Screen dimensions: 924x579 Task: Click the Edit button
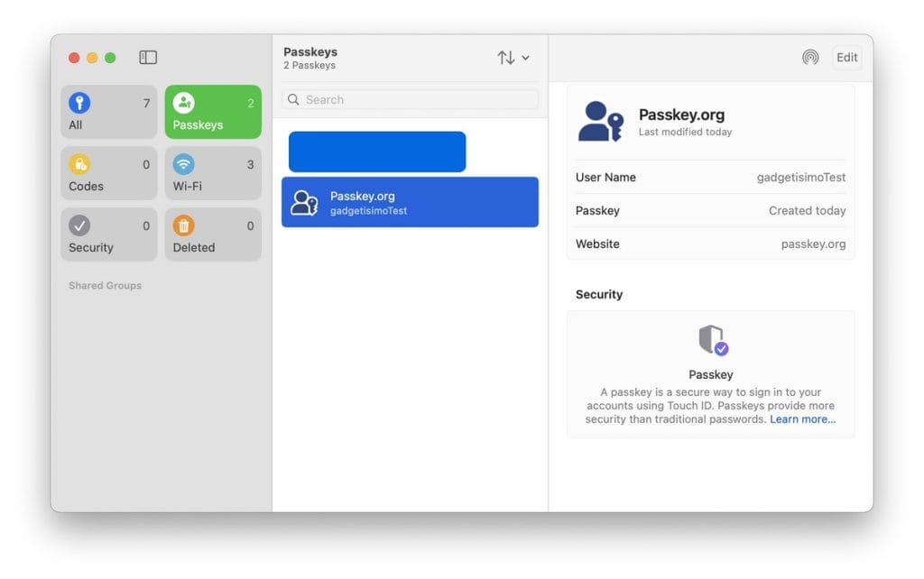click(846, 57)
